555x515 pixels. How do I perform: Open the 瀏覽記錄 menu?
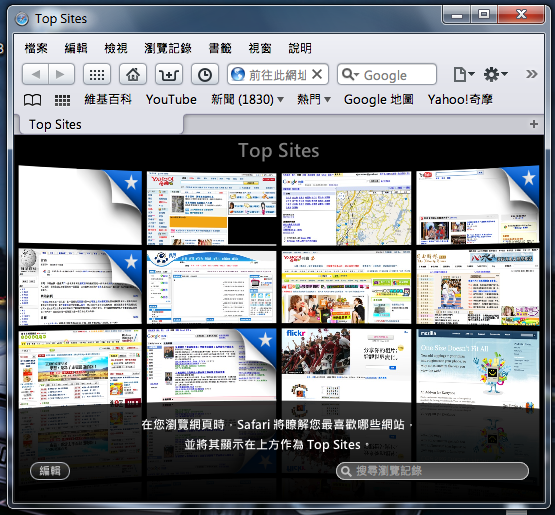168,48
